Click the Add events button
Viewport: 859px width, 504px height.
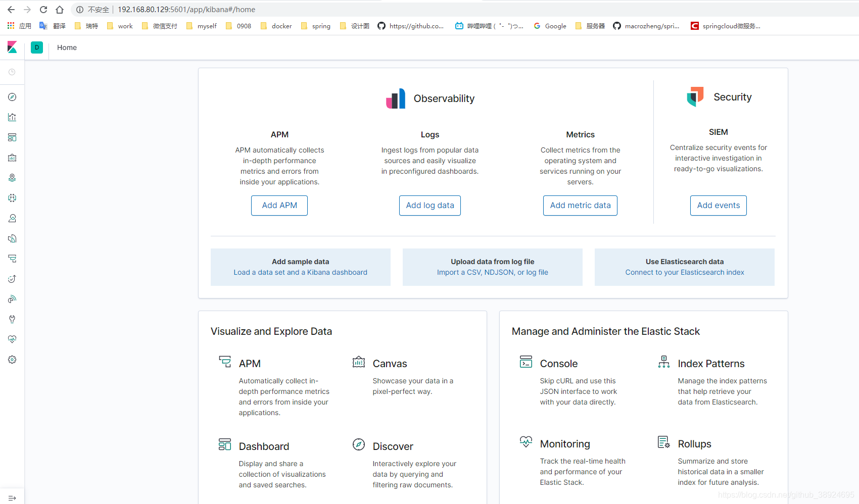pos(719,206)
